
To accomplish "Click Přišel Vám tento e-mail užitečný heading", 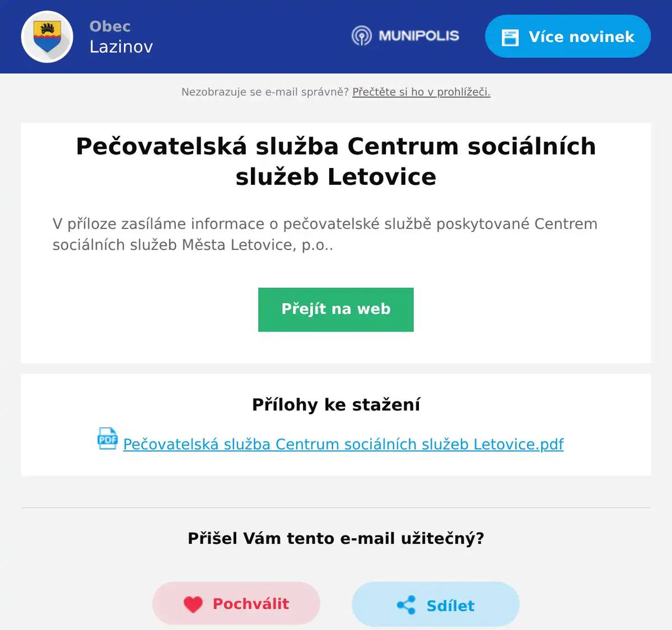I will point(335,538).
